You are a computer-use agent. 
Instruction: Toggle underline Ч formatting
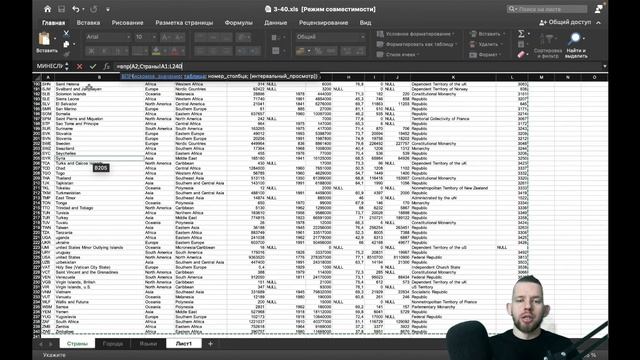[x=118, y=51]
